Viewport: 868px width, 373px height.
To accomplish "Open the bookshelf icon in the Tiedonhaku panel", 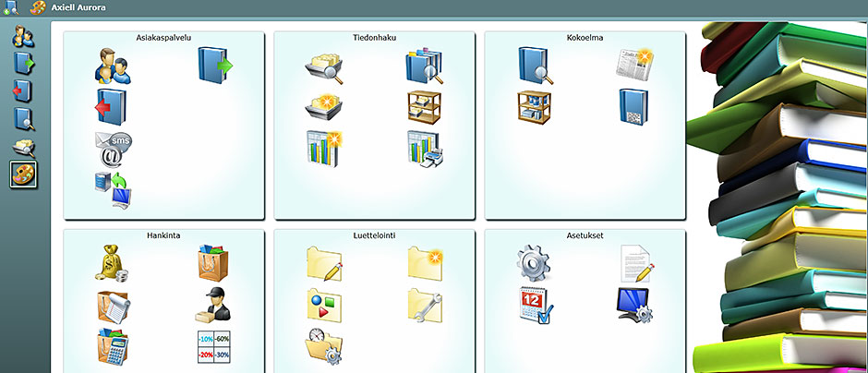I will 425,106.
